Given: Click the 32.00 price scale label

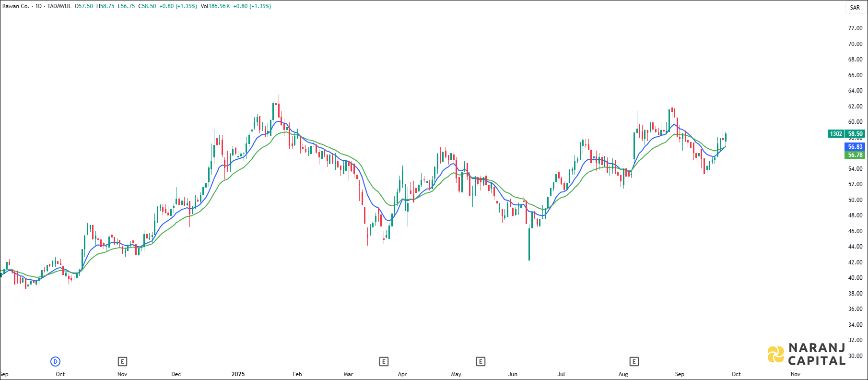Looking at the screenshot, I should 855,340.
